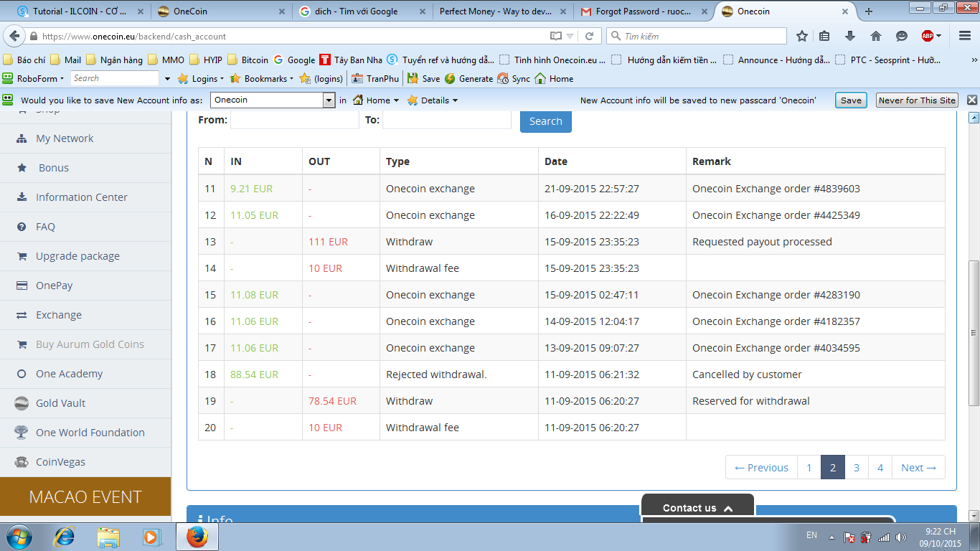This screenshot has height=551, width=980.
Task: Open the Firefox hamburger menu
Action: point(963,36)
